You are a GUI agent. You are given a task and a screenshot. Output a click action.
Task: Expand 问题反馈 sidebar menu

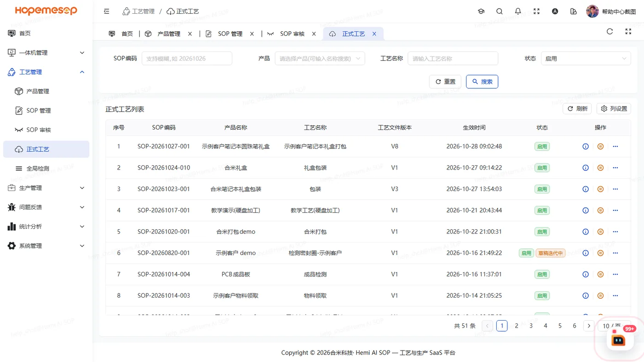coord(46,207)
